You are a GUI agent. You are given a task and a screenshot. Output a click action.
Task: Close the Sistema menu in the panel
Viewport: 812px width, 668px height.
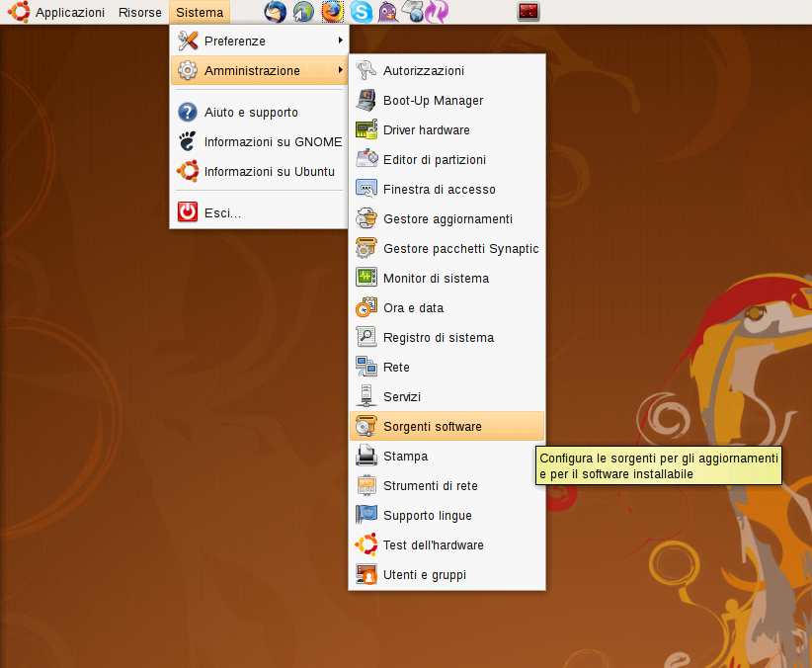click(200, 12)
